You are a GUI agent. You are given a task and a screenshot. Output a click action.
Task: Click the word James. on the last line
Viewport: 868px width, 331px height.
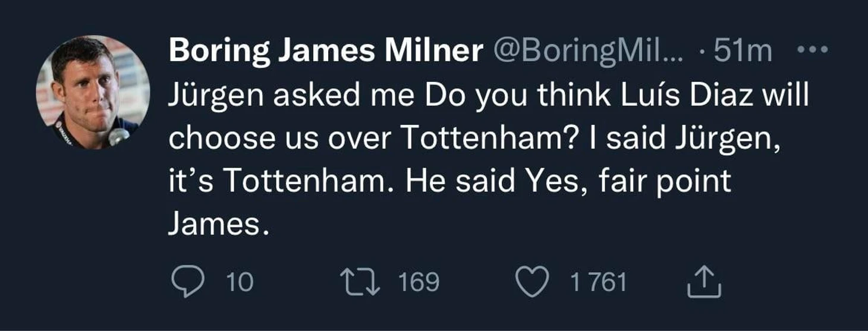(x=215, y=226)
